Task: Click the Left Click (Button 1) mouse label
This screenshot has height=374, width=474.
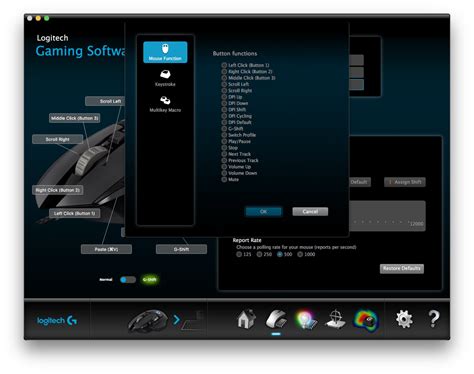Action: coord(75,213)
